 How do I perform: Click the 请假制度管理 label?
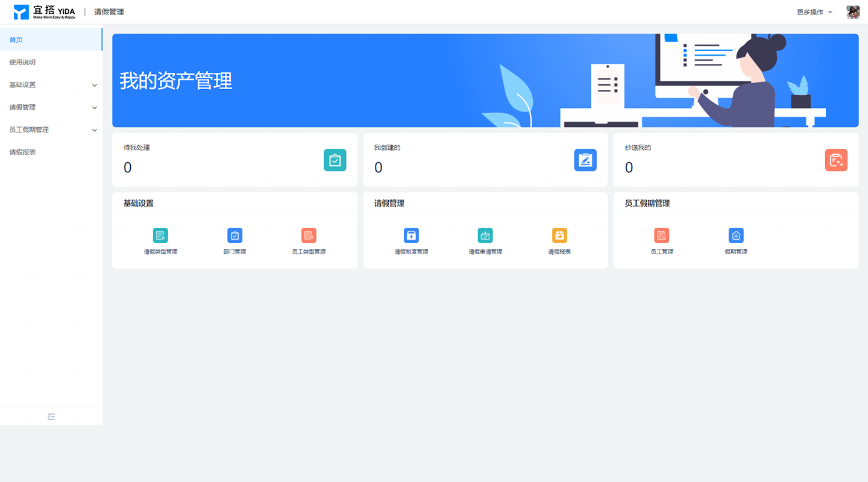(x=411, y=252)
